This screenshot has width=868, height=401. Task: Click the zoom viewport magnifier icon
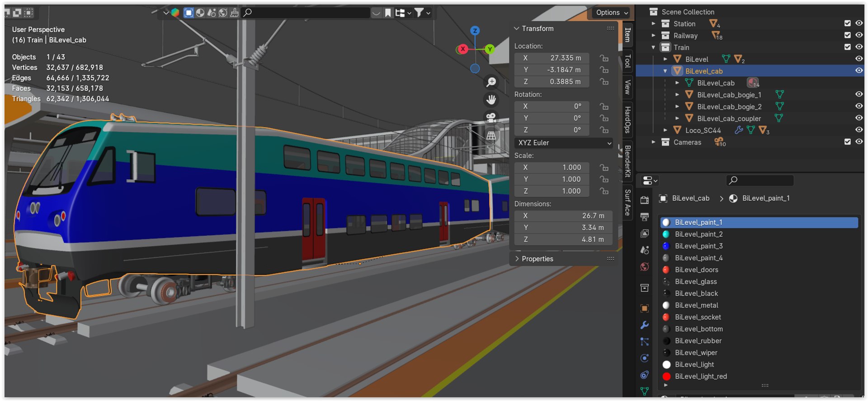[491, 82]
